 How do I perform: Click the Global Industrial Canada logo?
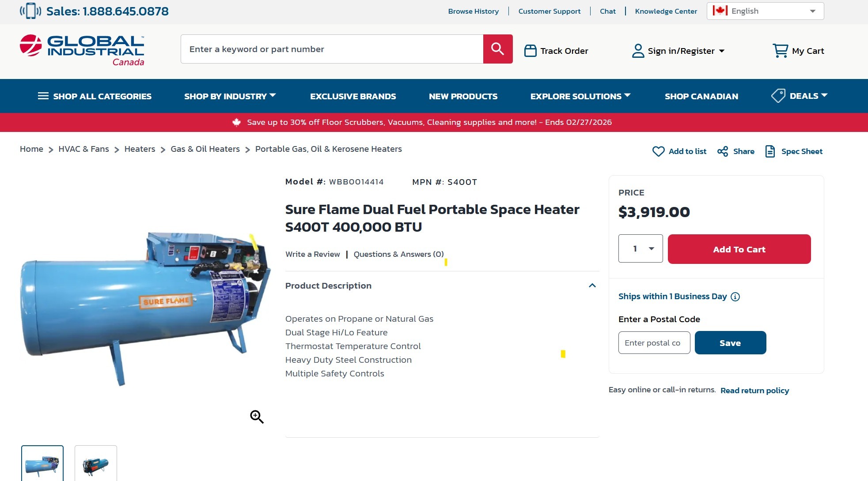[82, 50]
